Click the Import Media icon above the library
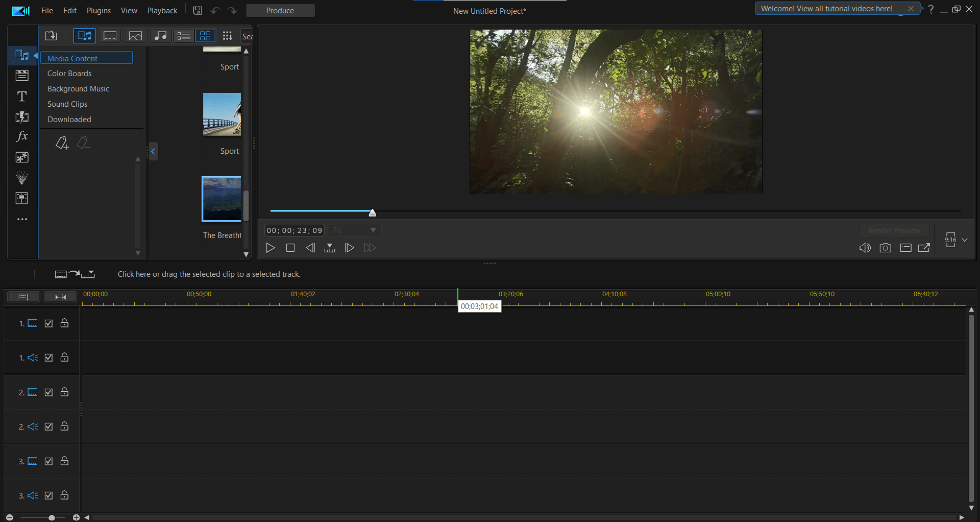Viewport: 980px width, 522px height. click(x=51, y=35)
